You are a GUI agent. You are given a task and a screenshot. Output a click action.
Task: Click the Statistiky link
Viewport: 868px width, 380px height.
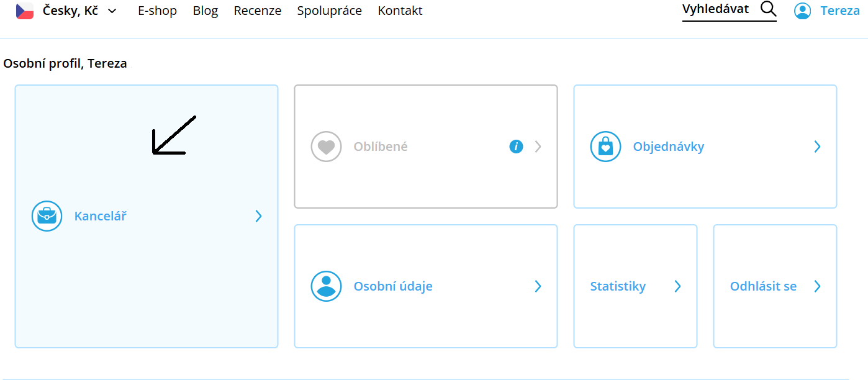click(x=618, y=286)
